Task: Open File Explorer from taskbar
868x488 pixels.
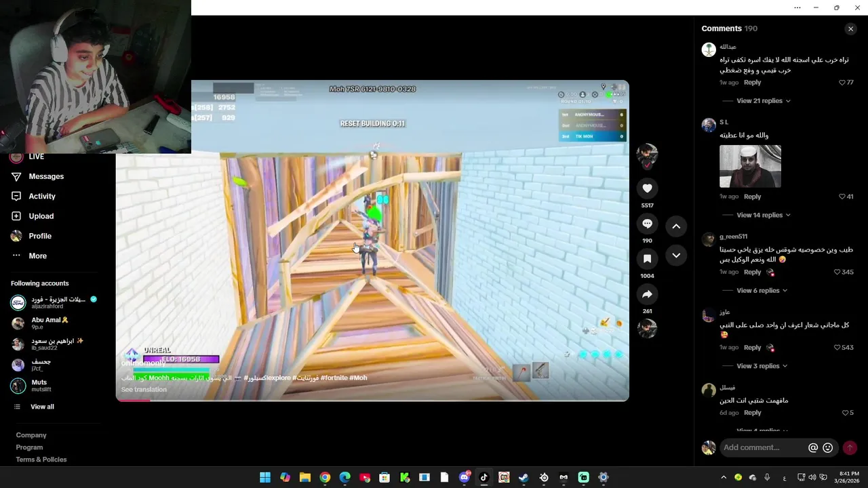Action: 305,477
